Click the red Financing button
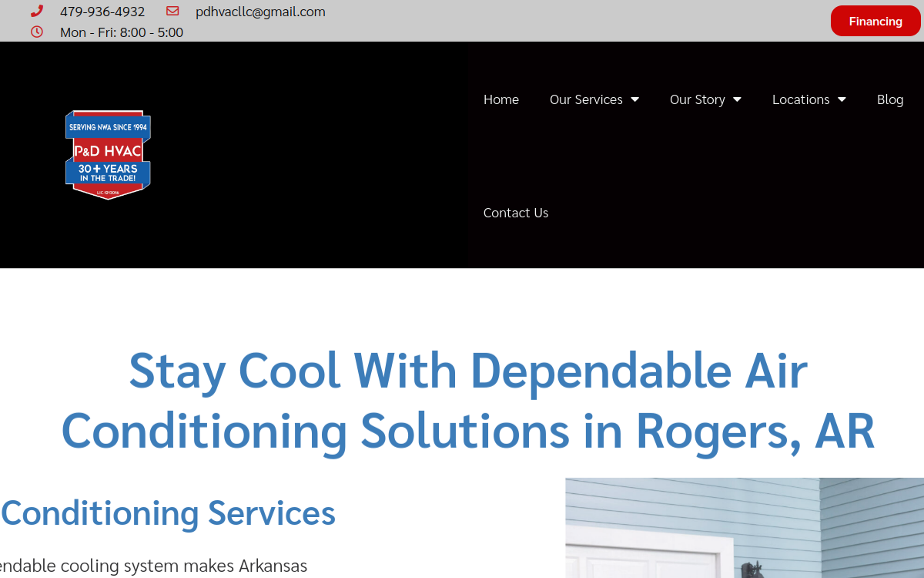Screen dimensions: 924x578 875,21
